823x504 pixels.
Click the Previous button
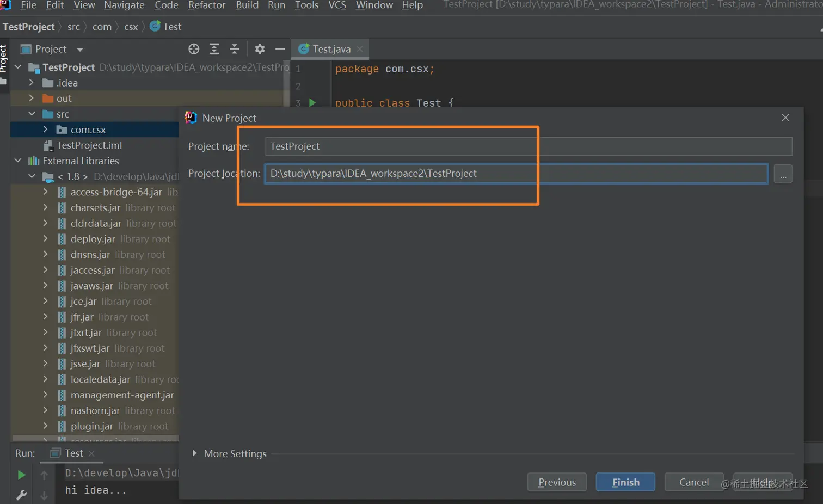point(557,482)
